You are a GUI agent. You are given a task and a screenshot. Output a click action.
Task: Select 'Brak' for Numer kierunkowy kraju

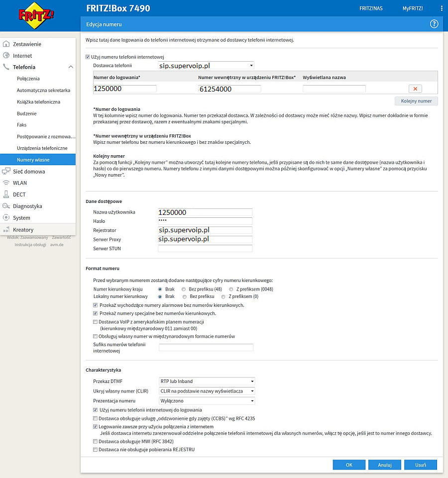160,289
